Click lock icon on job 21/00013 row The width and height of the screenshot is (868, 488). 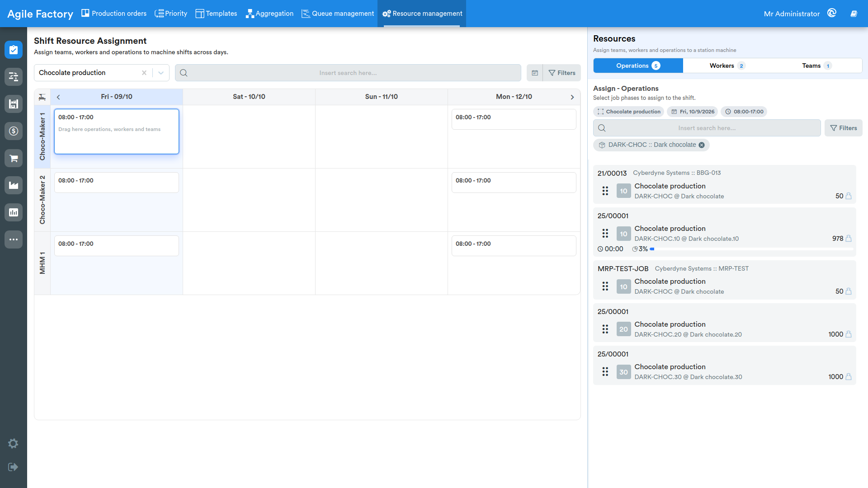(849, 196)
